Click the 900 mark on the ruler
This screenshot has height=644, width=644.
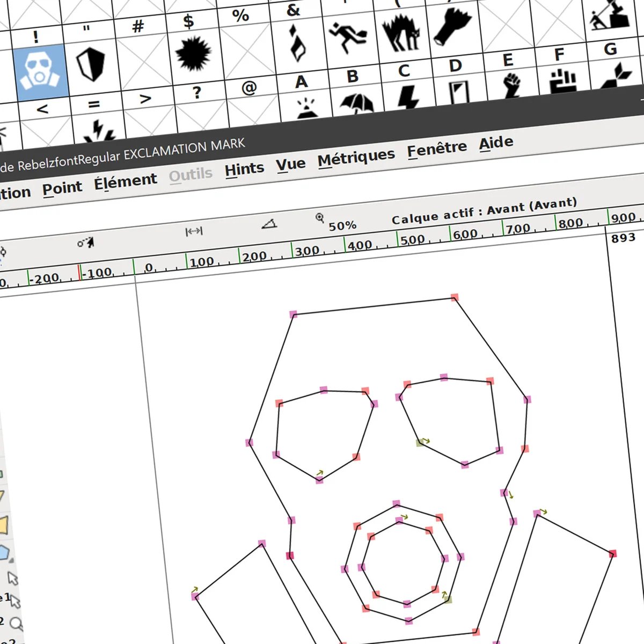click(624, 218)
